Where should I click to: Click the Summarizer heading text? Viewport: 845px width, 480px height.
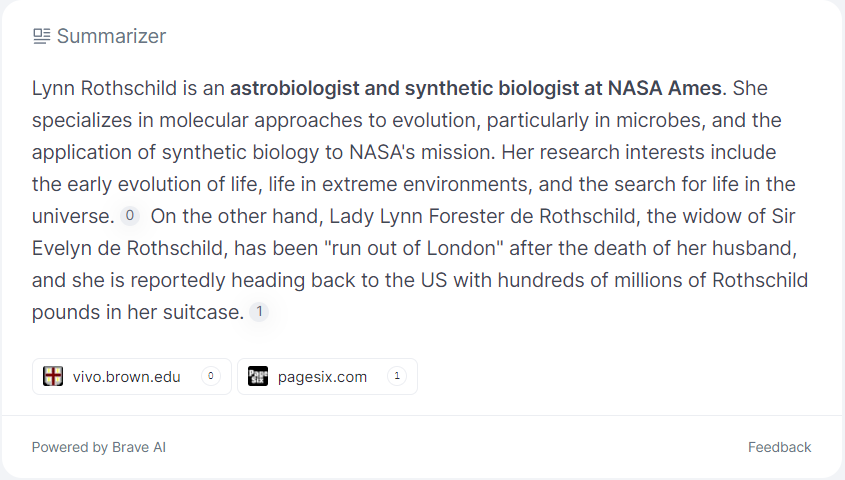click(x=112, y=36)
